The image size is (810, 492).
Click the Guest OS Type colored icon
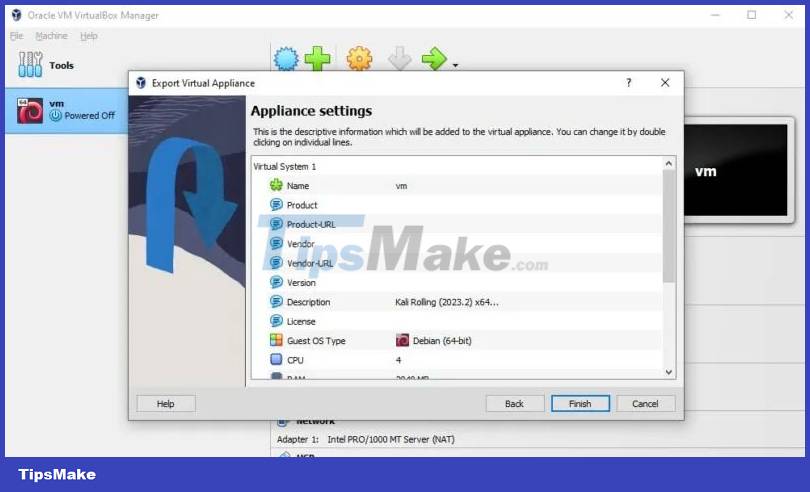[276, 340]
